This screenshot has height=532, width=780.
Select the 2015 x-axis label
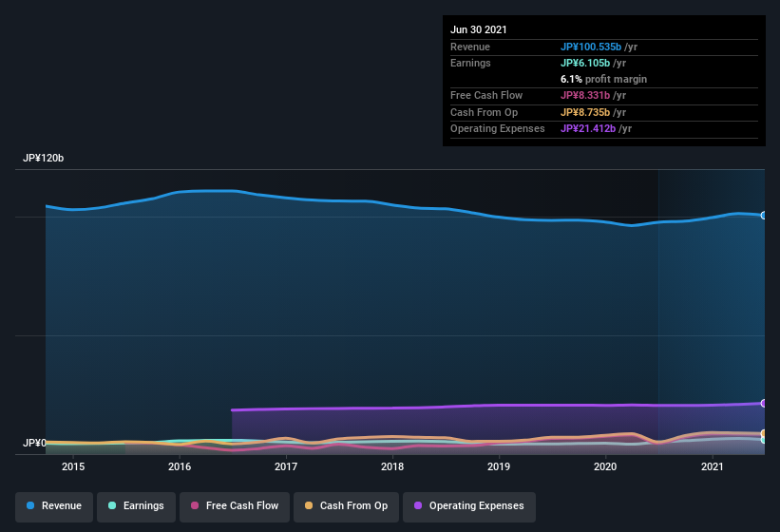[x=73, y=466]
